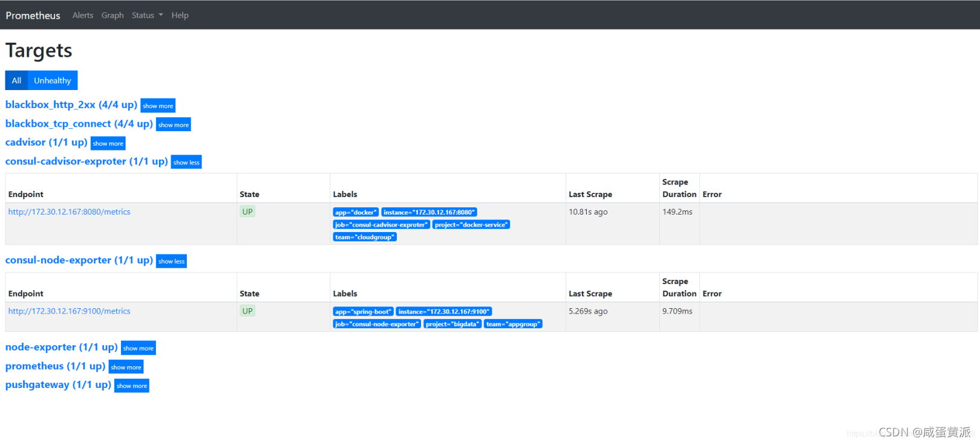Click the Targets page heading
Screen dimensions: 980x443
tap(39, 51)
